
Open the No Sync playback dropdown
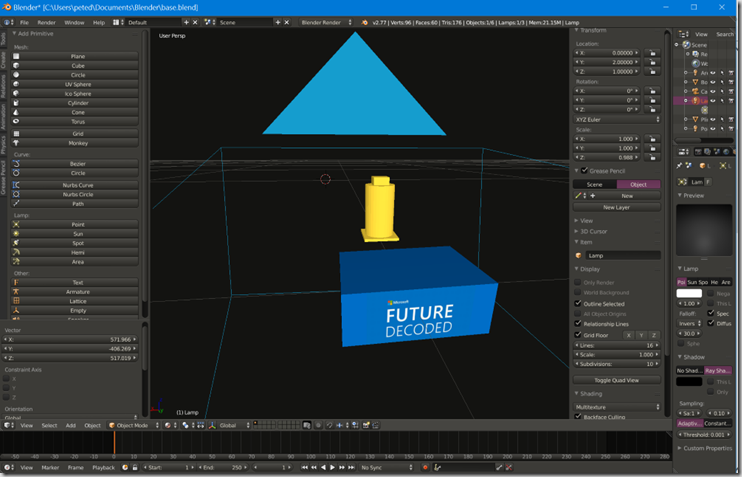tap(386, 468)
